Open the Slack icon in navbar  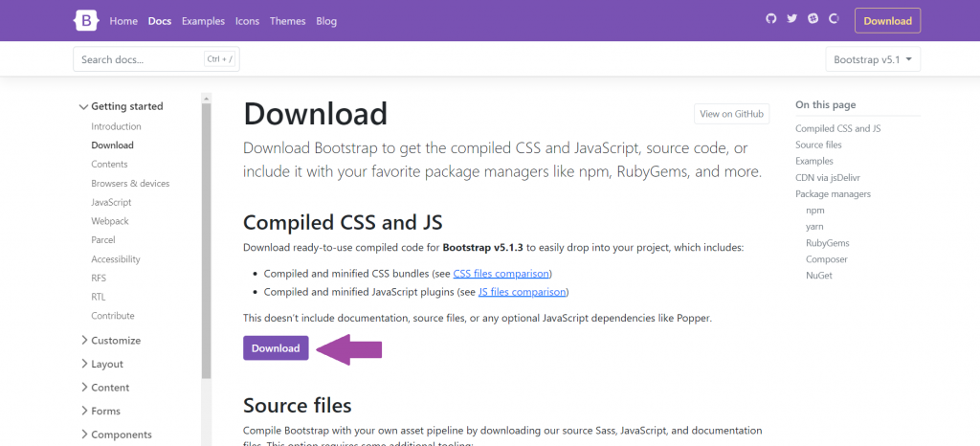[x=813, y=19]
